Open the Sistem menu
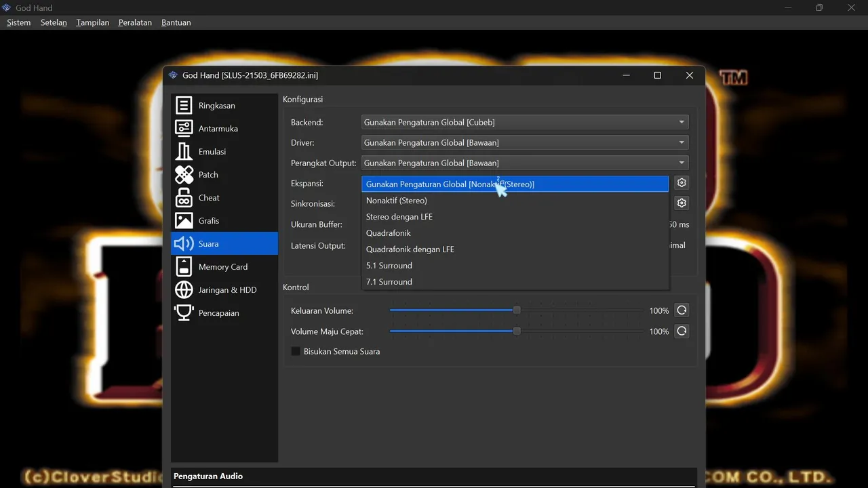This screenshot has height=488, width=868. (x=19, y=22)
